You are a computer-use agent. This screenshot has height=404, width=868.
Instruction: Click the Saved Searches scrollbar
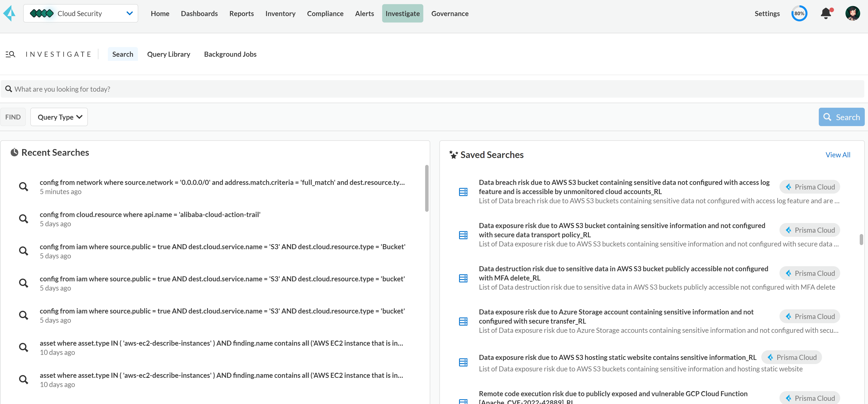861,240
